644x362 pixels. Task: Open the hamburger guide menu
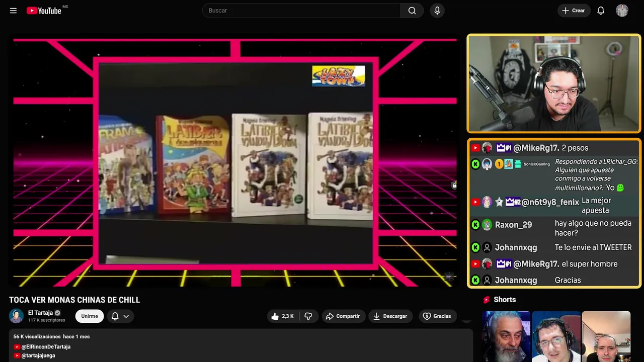pyautogui.click(x=13, y=11)
